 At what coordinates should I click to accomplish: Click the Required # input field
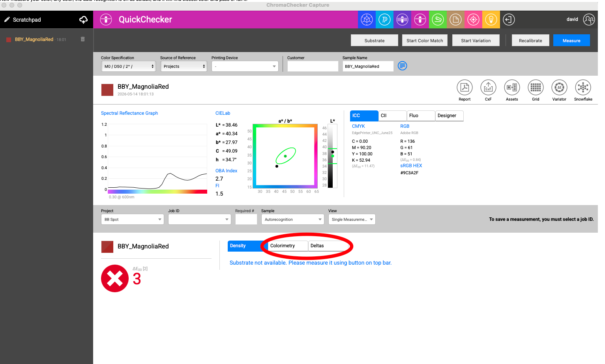[246, 219]
